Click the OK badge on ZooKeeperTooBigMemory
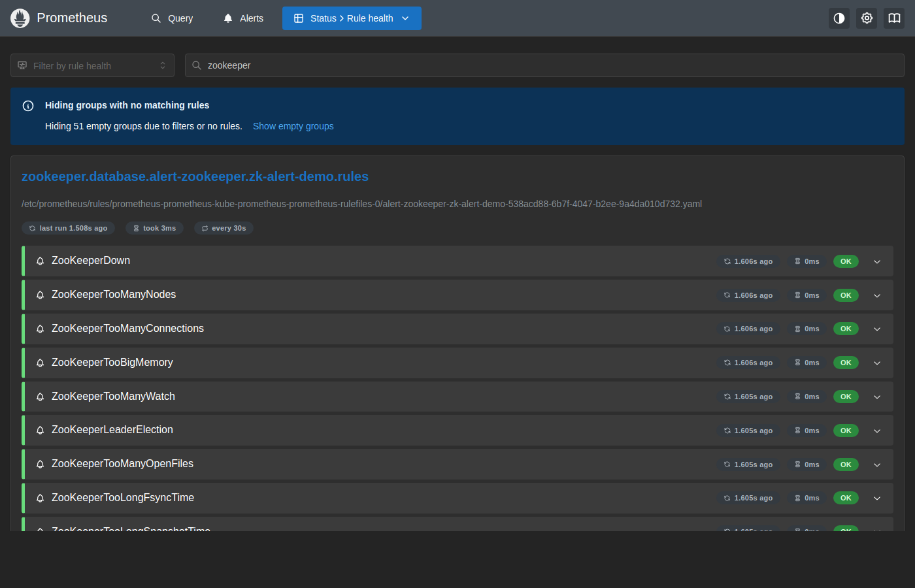This screenshot has width=915, height=588. (846, 363)
